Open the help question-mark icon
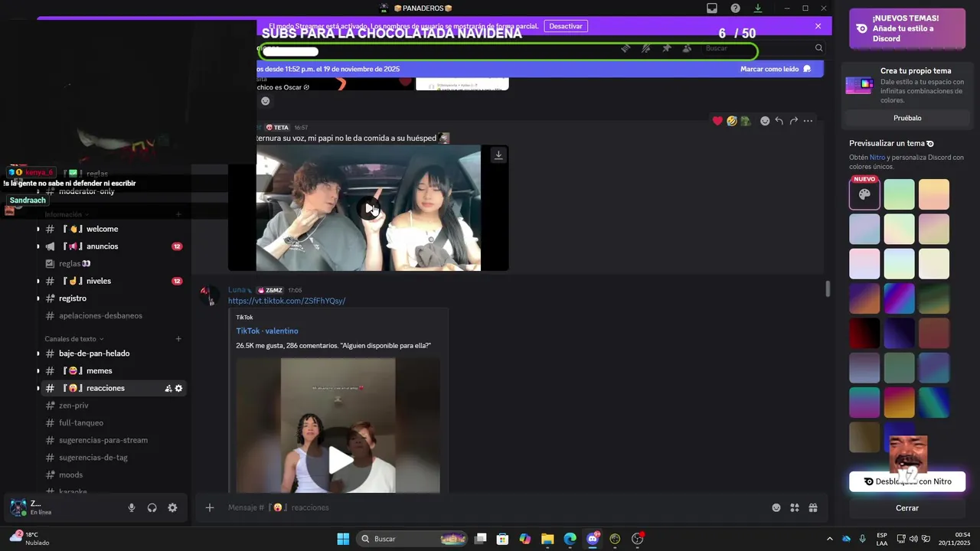 [x=735, y=8]
